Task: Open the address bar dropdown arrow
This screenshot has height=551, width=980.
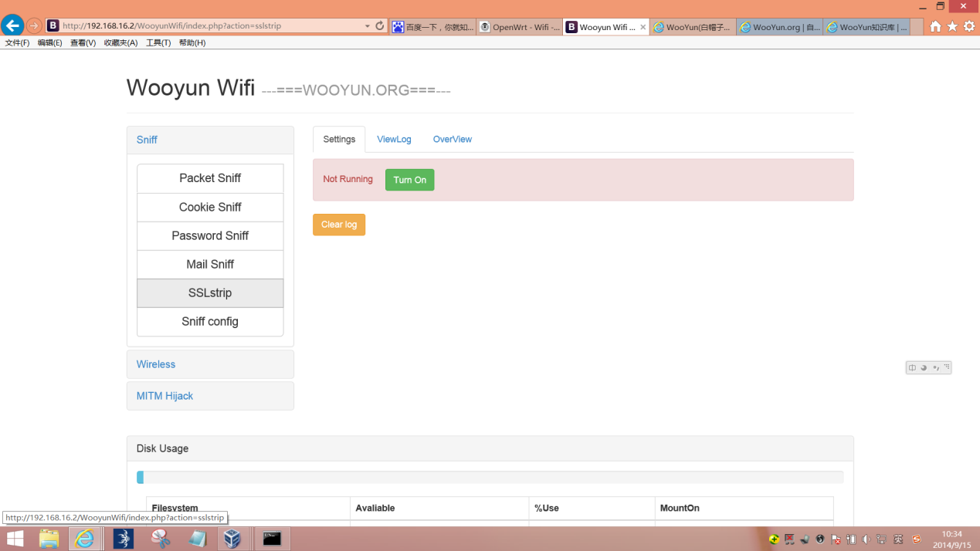Action: click(x=368, y=25)
